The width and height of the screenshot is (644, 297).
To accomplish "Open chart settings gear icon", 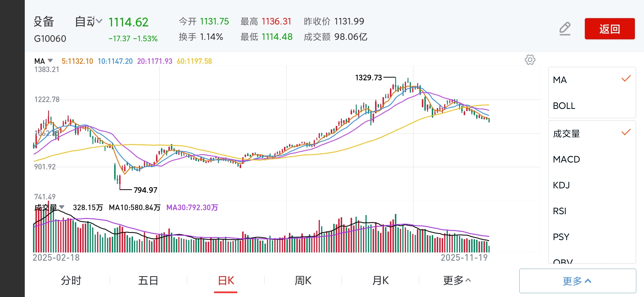I will 530,60.
